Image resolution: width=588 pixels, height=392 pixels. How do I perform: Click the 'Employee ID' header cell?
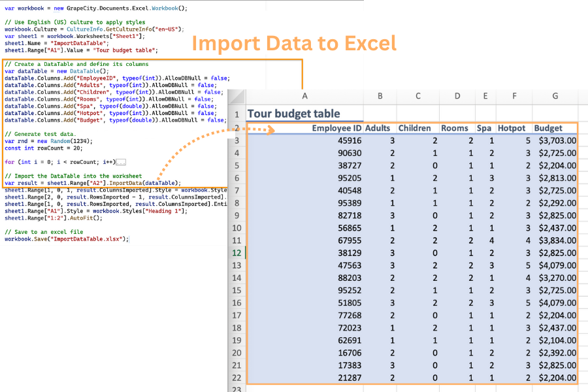pos(304,128)
